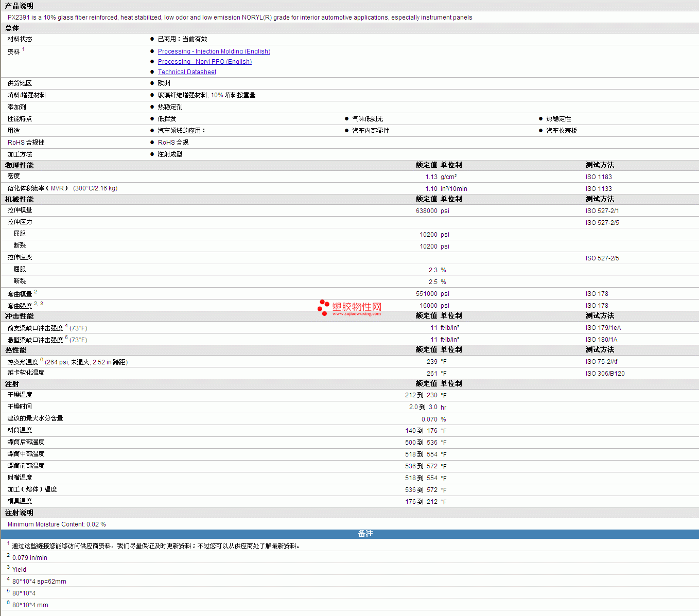Click the 冲击性能 section header

pos(20,316)
